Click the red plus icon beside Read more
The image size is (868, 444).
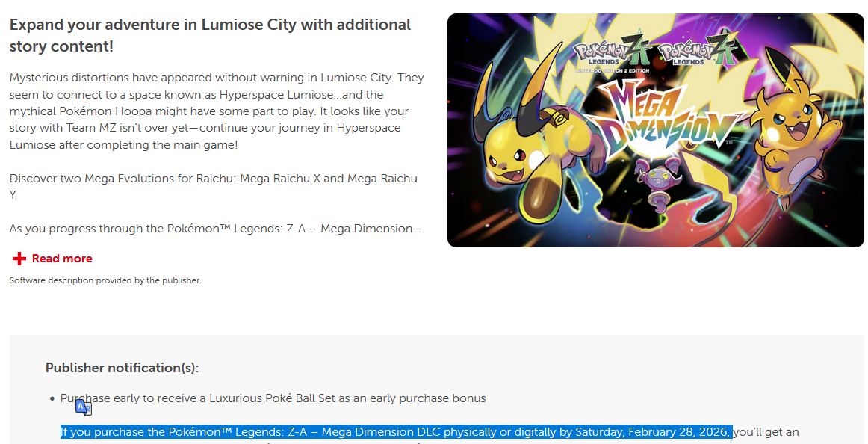(x=19, y=259)
